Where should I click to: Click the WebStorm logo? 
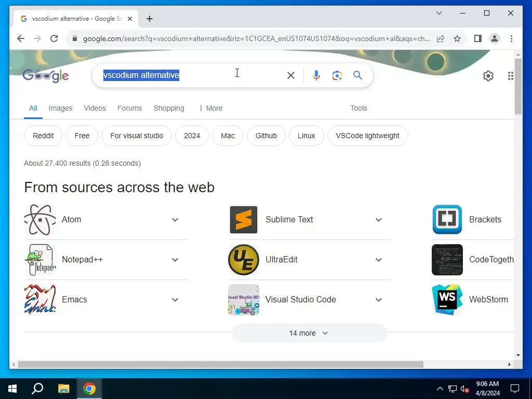pos(447,300)
